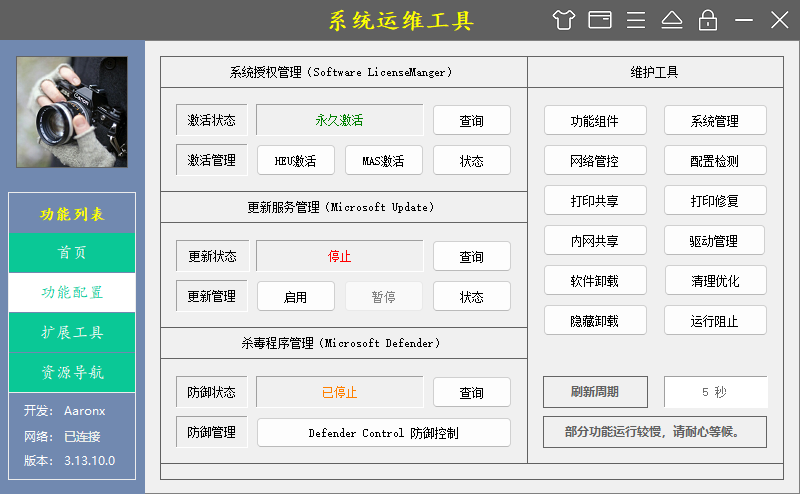Click the 杀毒程序管理 section header
Screen dimensions: 800x494
343,343
